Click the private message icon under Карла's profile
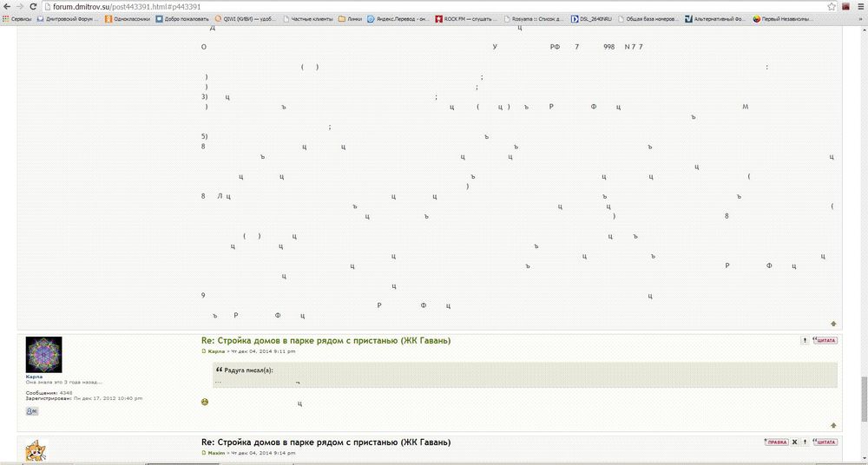This screenshot has width=868, height=465. [x=32, y=410]
